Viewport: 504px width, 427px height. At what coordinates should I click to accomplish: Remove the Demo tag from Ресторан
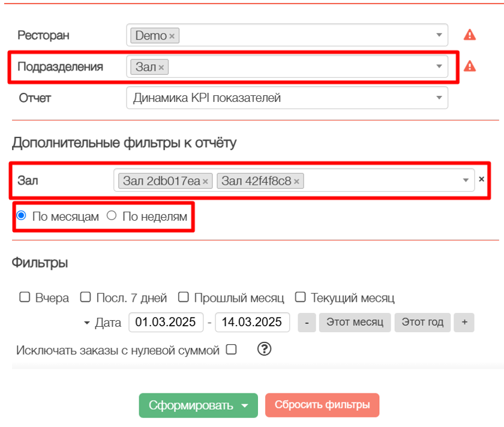click(x=172, y=36)
